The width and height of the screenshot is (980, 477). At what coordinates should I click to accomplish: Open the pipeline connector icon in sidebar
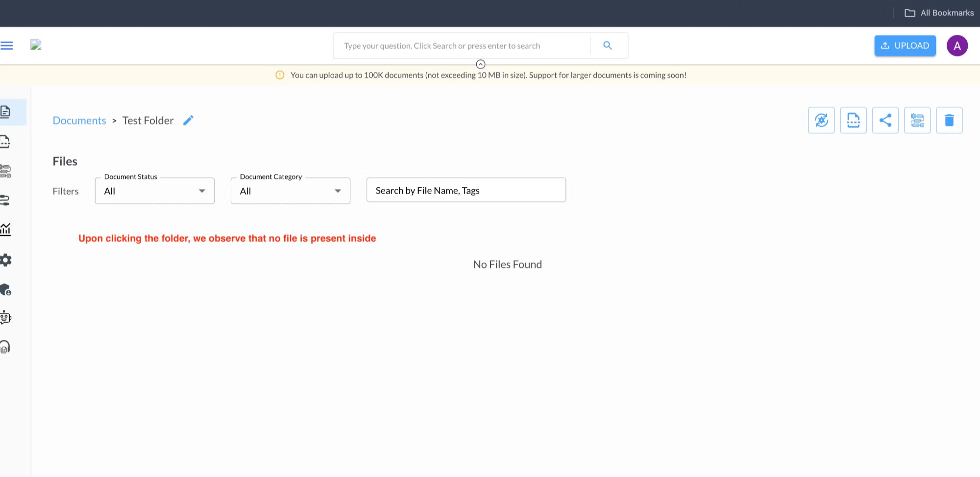pyautogui.click(x=5, y=200)
